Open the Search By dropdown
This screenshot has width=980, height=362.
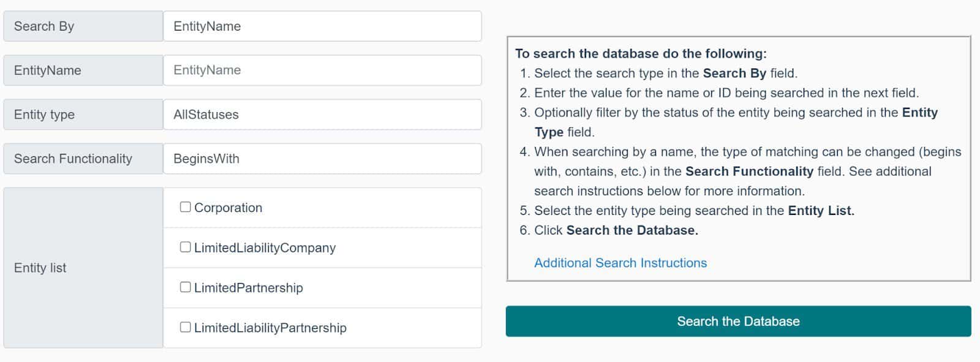point(322,26)
